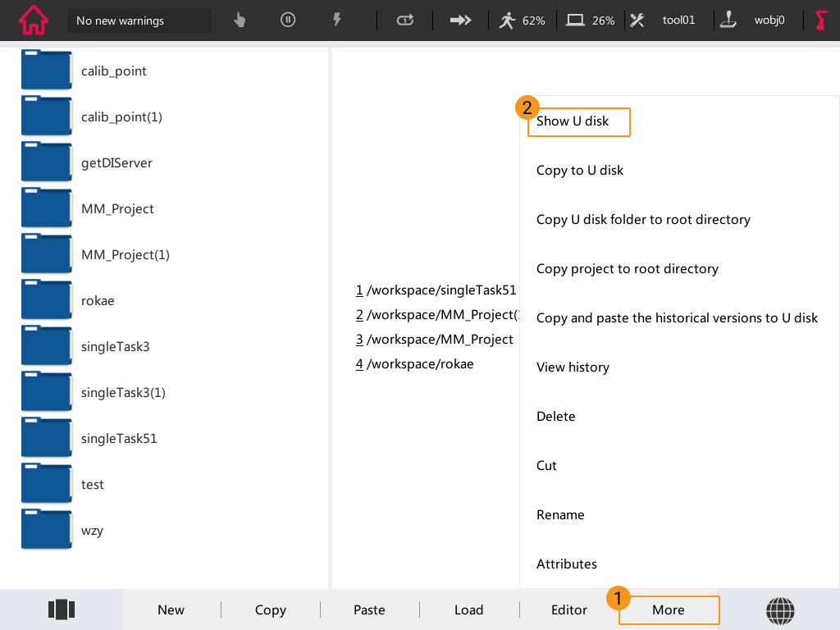840x630 pixels.
Task: Click the No new warnings message field
Action: 139,21
